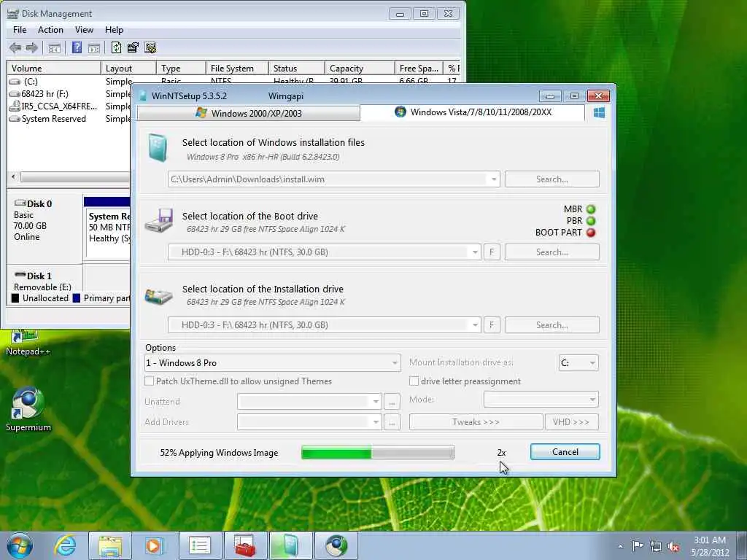Click Search for Windows installation files
Image resolution: width=747 pixels, height=560 pixels.
click(x=551, y=179)
